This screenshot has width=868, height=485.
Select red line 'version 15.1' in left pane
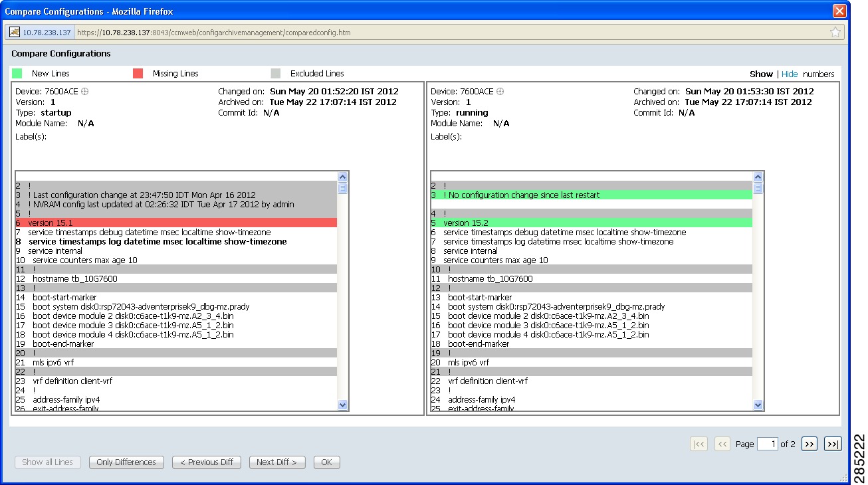coord(176,223)
